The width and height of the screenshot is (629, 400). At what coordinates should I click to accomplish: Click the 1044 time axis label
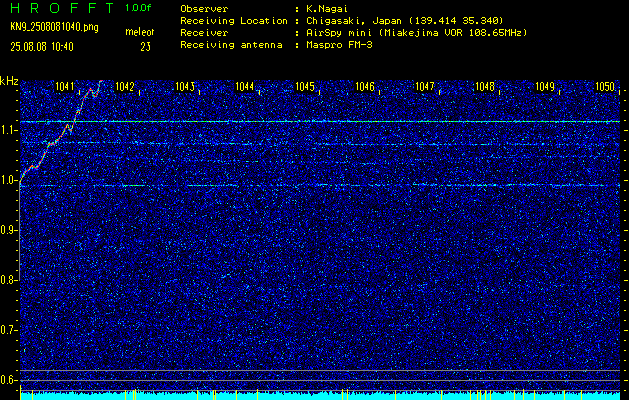[x=245, y=86]
